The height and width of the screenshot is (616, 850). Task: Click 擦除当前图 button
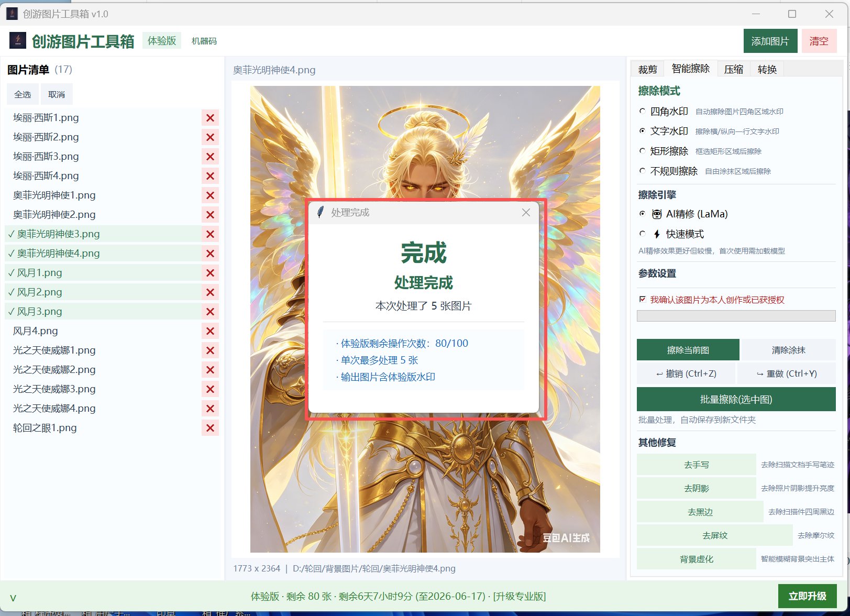[x=688, y=350]
